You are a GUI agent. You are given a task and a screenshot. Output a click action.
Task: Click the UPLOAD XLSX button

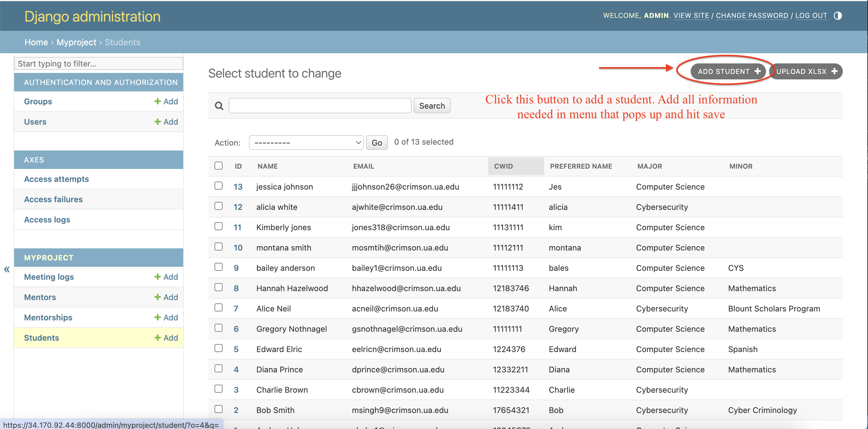tap(807, 71)
